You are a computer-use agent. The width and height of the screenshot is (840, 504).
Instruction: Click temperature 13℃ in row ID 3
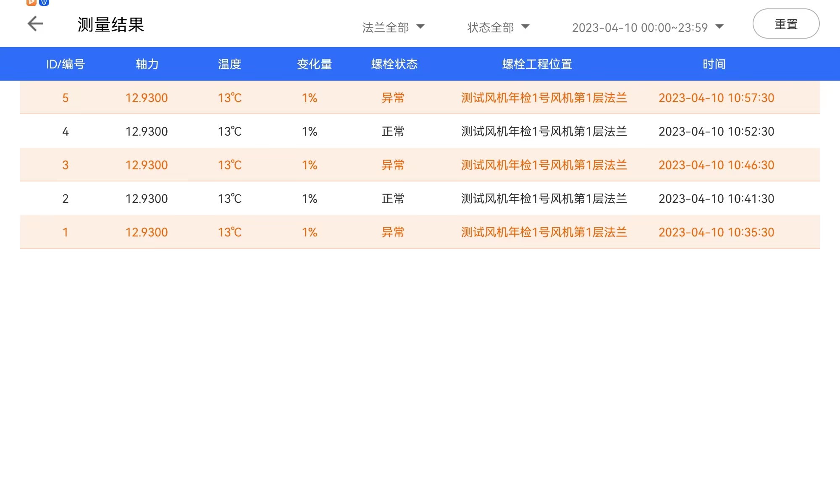click(x=230, y=165)
